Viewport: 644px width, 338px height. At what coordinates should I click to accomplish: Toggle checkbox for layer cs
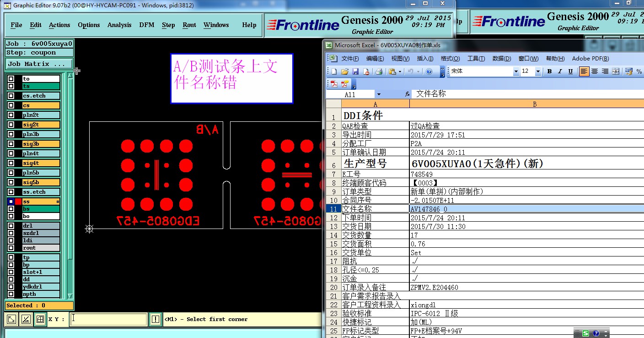point(11,105)
